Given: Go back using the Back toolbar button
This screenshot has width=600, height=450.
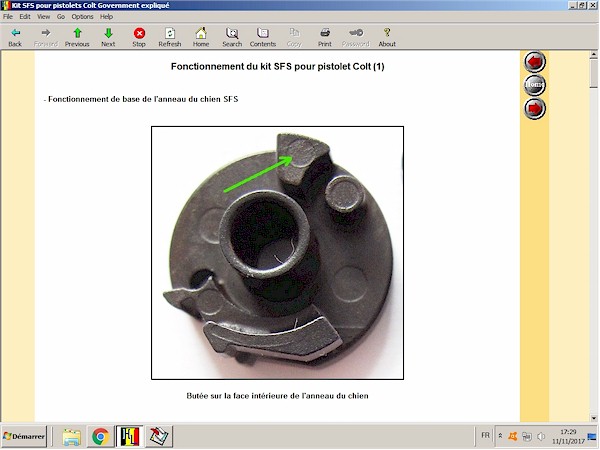Looking at the screenshot, I should coord(15,37).
